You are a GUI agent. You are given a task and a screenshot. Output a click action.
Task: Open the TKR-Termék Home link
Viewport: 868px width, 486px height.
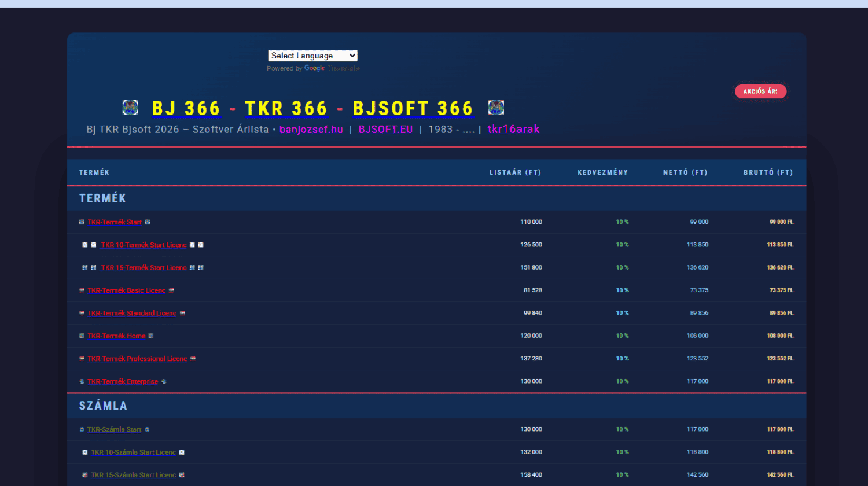pyautogui.click(x=116, y=336)
